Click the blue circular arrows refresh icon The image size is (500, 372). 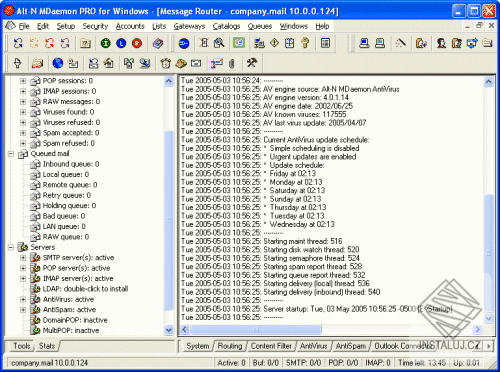point(18,43)
